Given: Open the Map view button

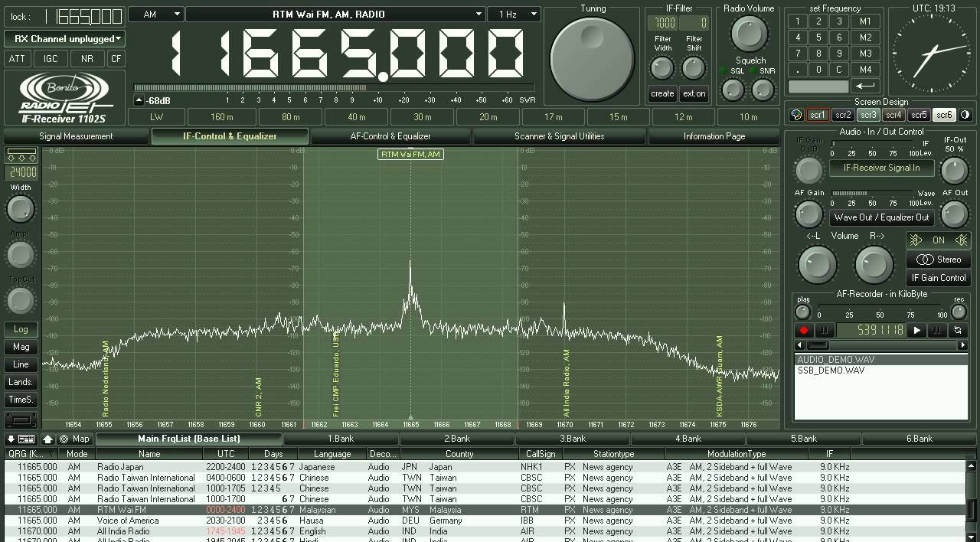Looking at the screenshot, I should 75,439.
